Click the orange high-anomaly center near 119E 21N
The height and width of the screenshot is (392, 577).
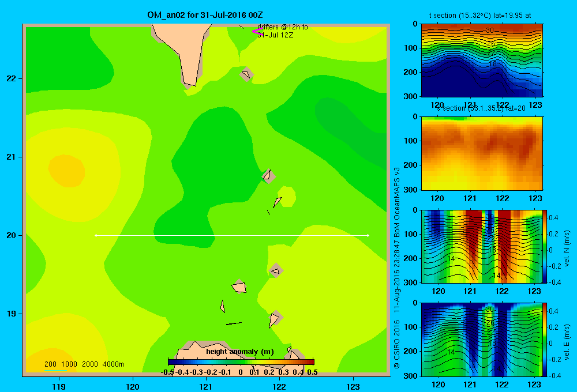66,171
